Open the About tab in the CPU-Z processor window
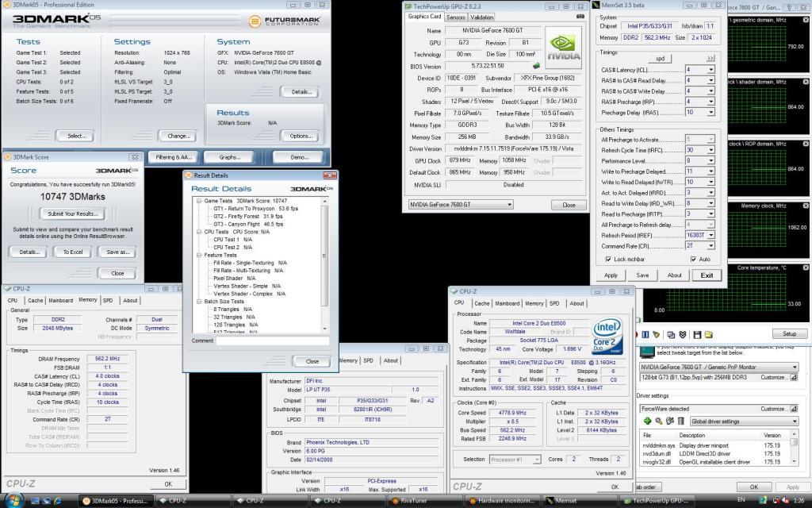The width and height of the screenshot is (812, 508). coord(577,303)
